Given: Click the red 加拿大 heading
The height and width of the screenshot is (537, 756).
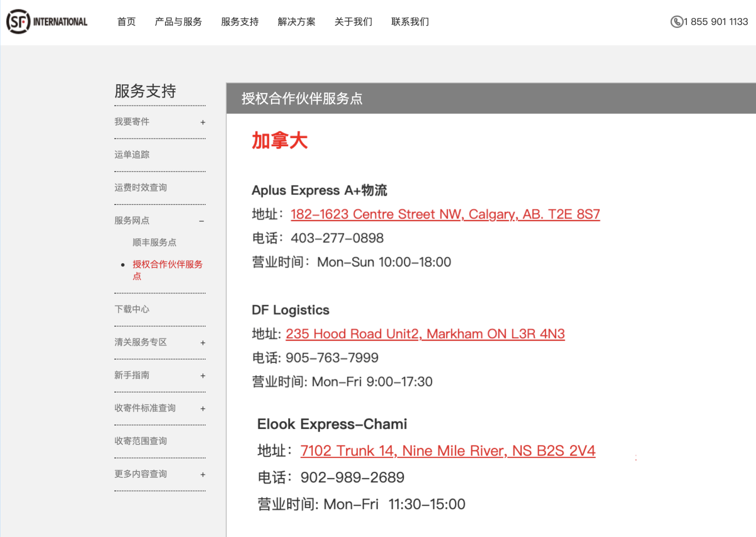Looking at the screenshot, I should click(279, 141).
